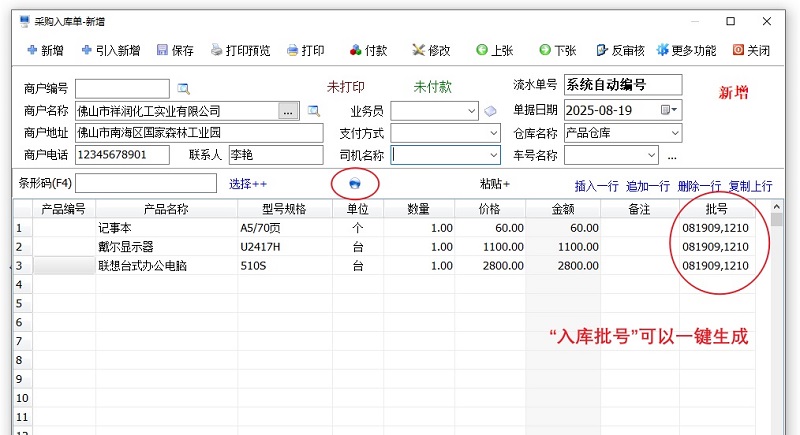This screenshot has height=435, width=800.
Task: Go to next record with 下张
Action: tap(558, 50)
